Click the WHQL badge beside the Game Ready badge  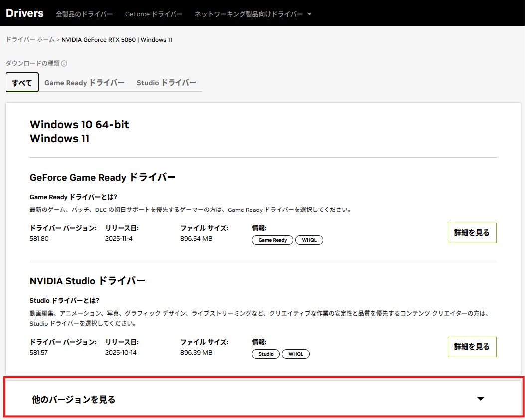(x=309, y=240)
